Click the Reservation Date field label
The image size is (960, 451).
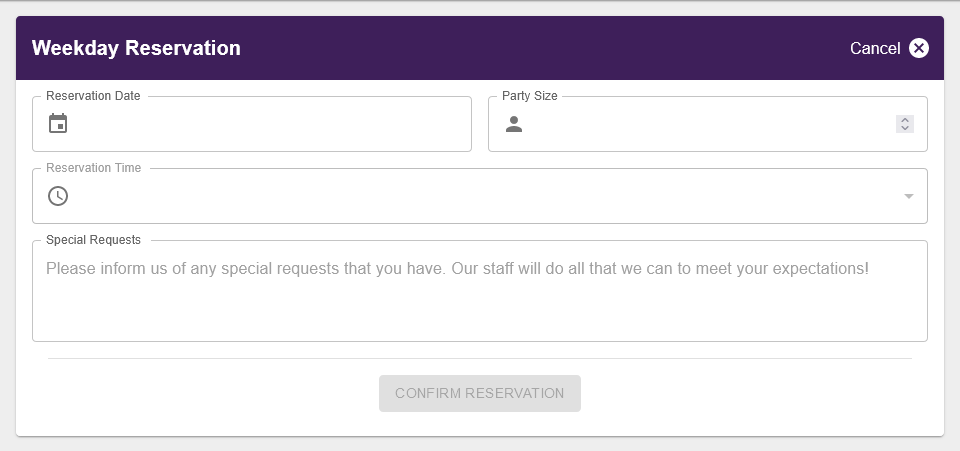point(93,96)
